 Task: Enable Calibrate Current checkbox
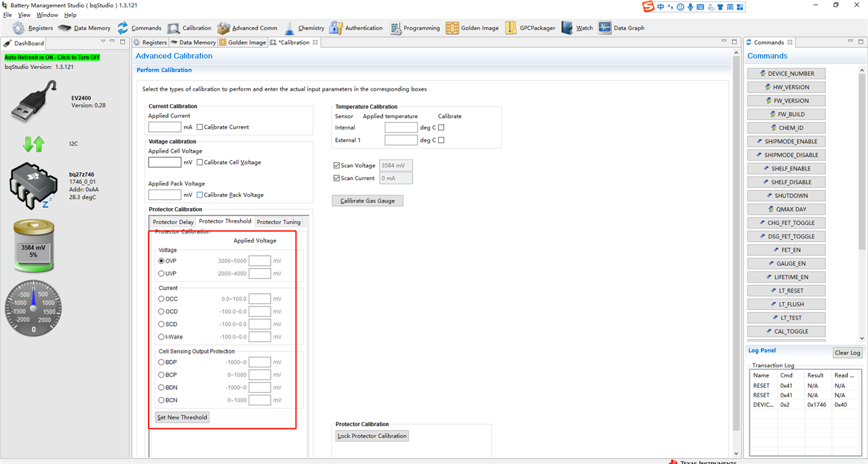tap(200, 127)
